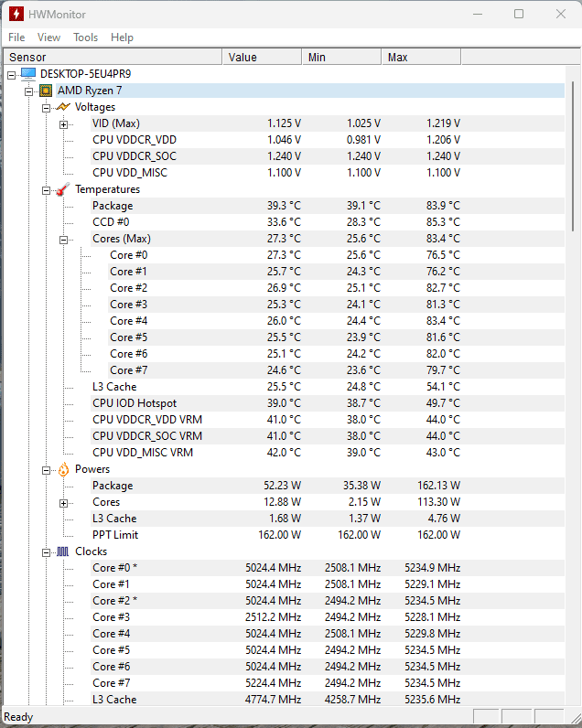This screenshot has height=728, width=582.
Task: Click the 1.125 V VID value
Action: [284, 123]
